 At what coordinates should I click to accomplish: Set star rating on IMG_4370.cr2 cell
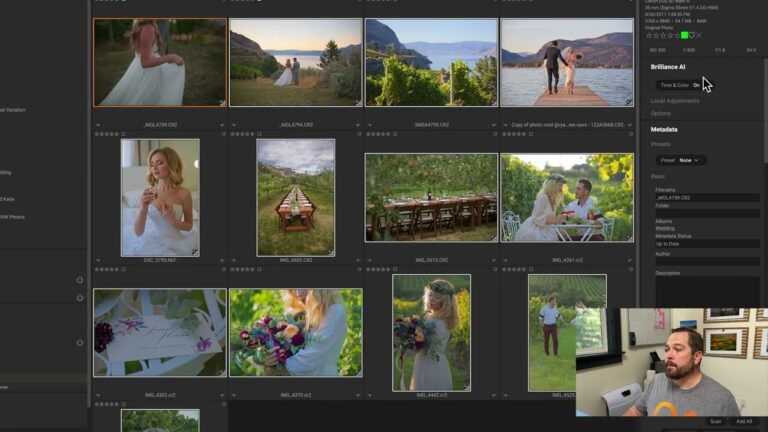pyautogui.click(x=242, y=269)
